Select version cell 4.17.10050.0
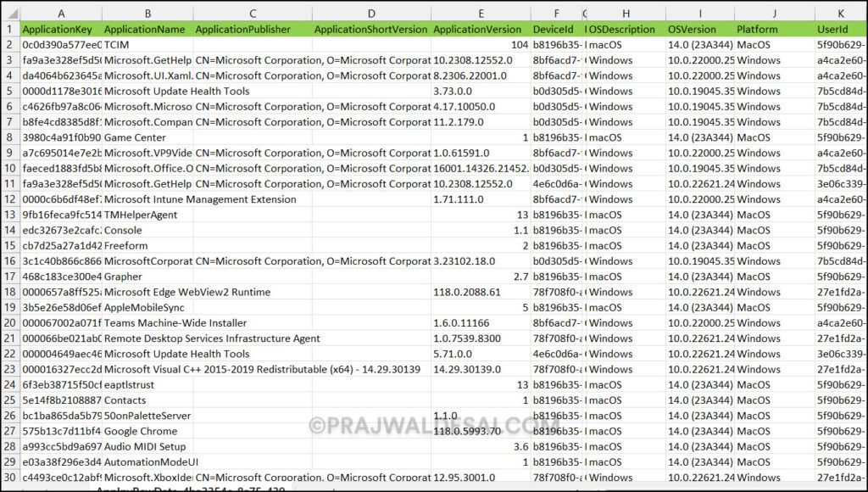 (x=481, y=106)
